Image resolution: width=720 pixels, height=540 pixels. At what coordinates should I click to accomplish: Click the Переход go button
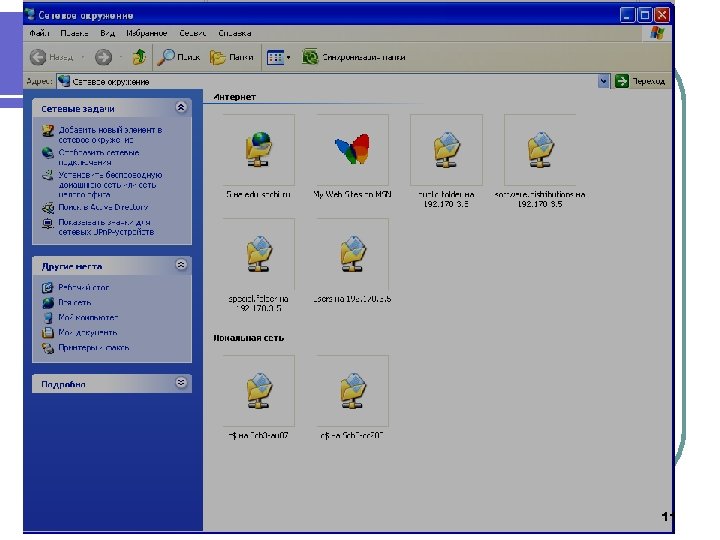640,81
